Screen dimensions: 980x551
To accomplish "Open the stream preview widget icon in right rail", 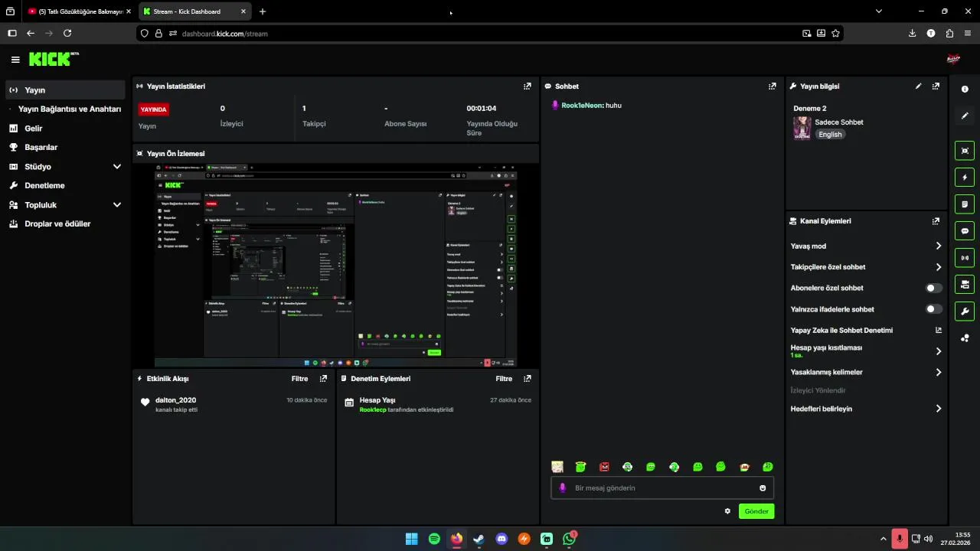I will [965, 151].
